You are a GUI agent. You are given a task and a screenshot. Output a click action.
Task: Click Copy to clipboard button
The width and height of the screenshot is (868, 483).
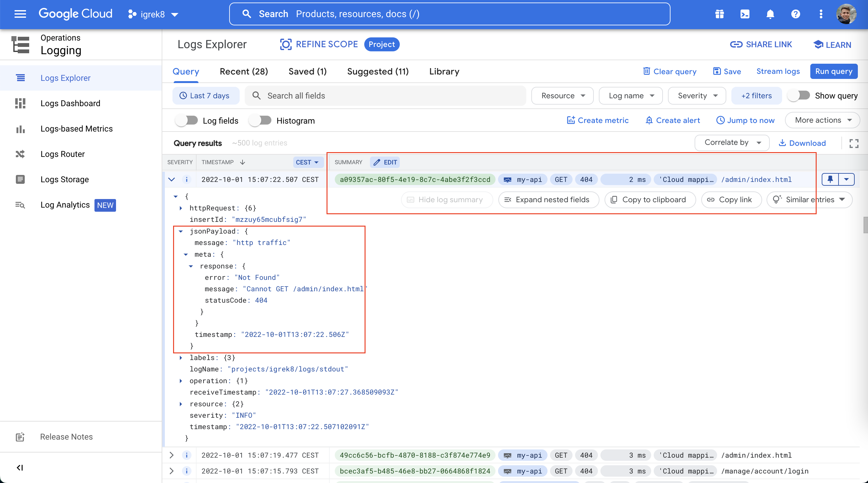pos(650,200)
